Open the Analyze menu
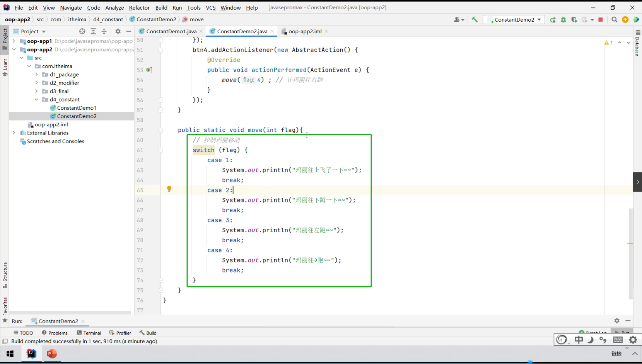 tap(114, 8)
